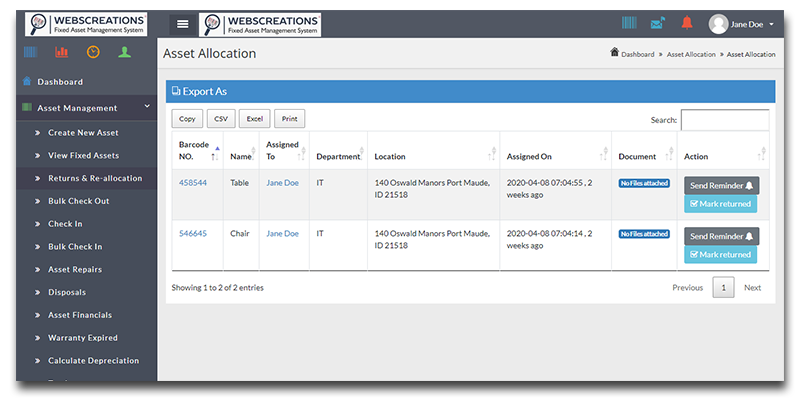
Task: Click the home icon in breadcrumb
Action: click(x=615, y=53)
